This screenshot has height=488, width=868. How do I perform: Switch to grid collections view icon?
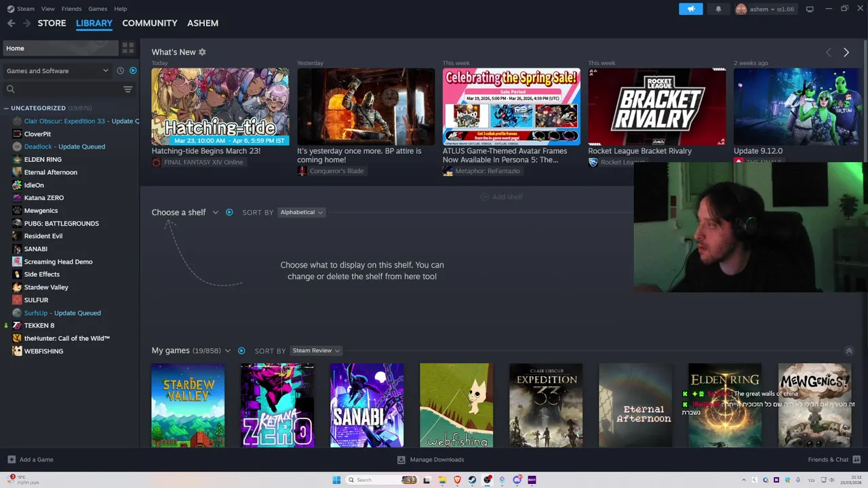[x=127, y=48]
